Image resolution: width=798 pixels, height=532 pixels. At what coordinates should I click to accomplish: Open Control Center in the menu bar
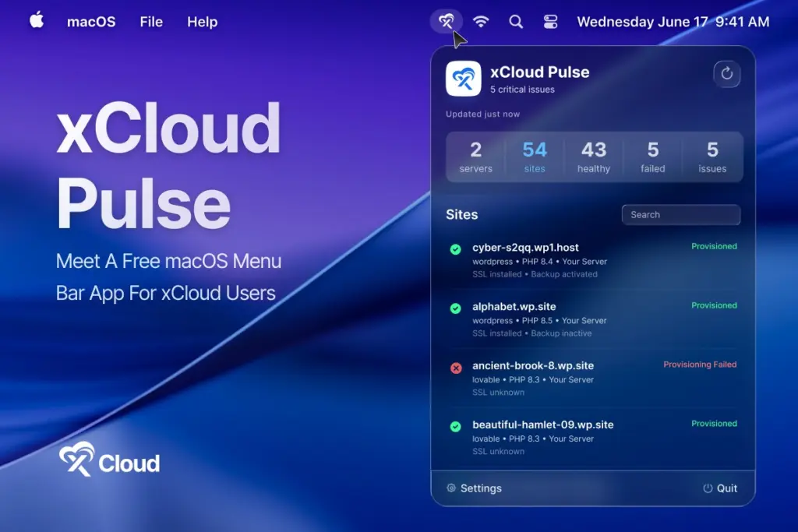point(550,21)
